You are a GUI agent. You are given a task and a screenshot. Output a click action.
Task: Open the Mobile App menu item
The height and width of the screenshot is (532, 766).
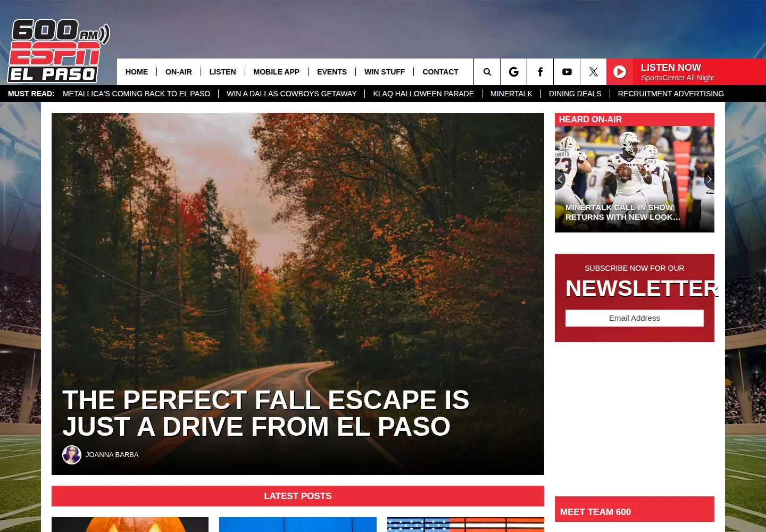click(x=277, y=72)
